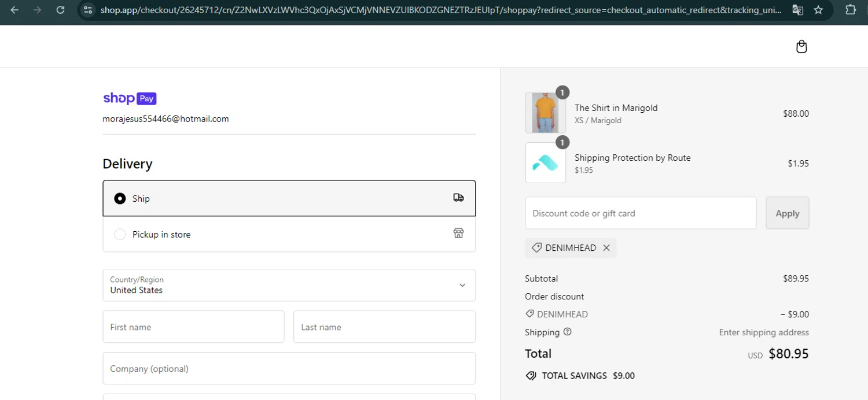Apply the discount code

[788, 213]
